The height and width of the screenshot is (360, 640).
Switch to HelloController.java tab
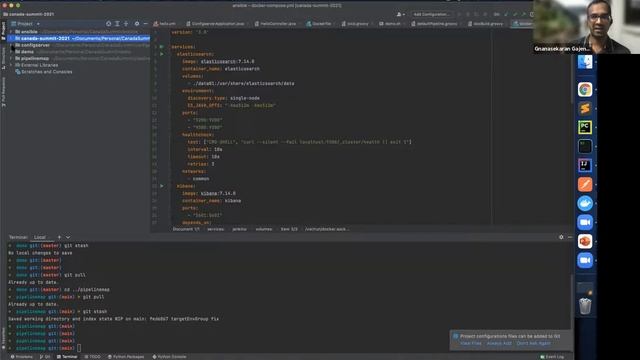tap(276, 24)
